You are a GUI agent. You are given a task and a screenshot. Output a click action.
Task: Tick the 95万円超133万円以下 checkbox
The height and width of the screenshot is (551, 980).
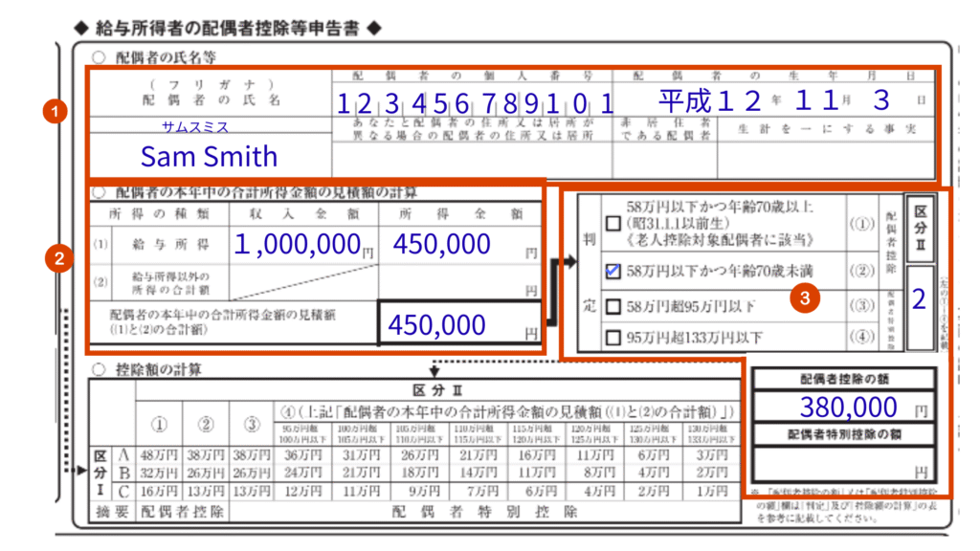pos(612,337)
